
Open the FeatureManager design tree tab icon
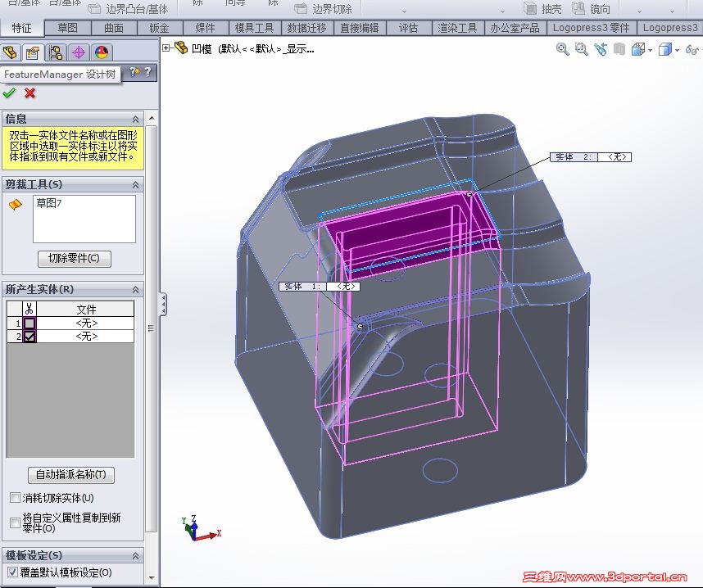tap(11, 52)
